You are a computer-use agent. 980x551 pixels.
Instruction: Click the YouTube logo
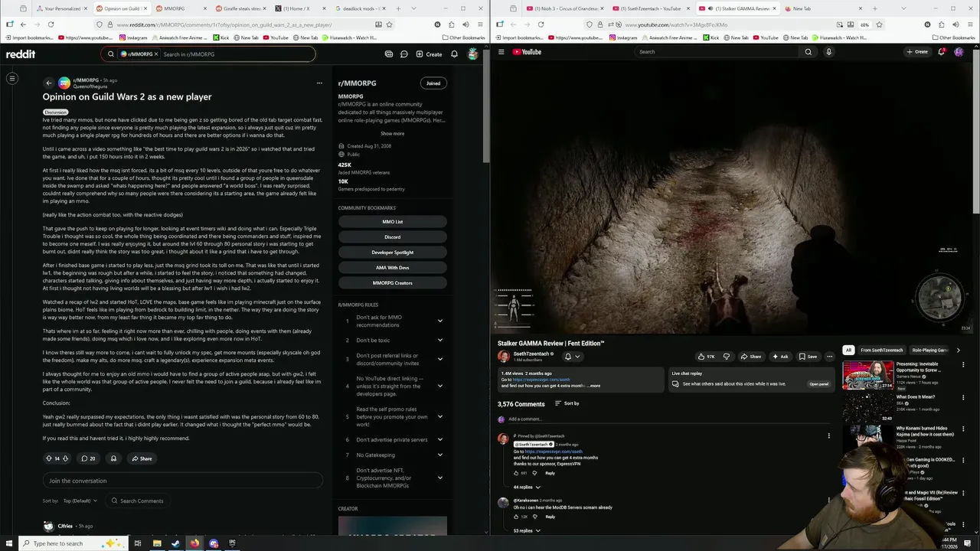pyautogui.click(x=527, y=52)
